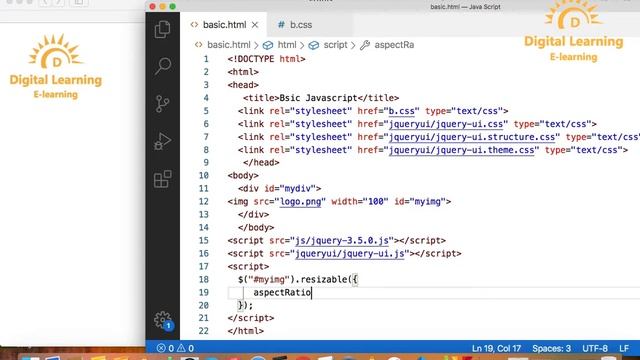Image resolution: width=640 pixels, height=360 pixels.
Task: Open the b.css link on line 5
Action: coord(401,111)
